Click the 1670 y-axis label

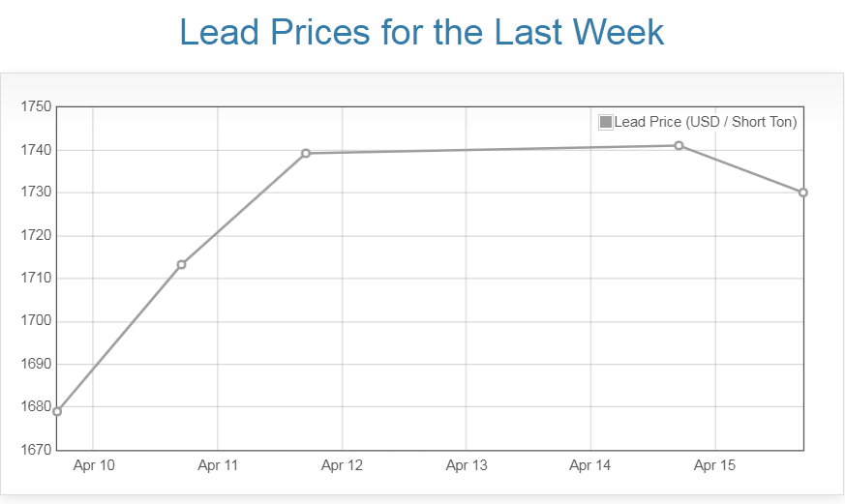click(36, 450)
